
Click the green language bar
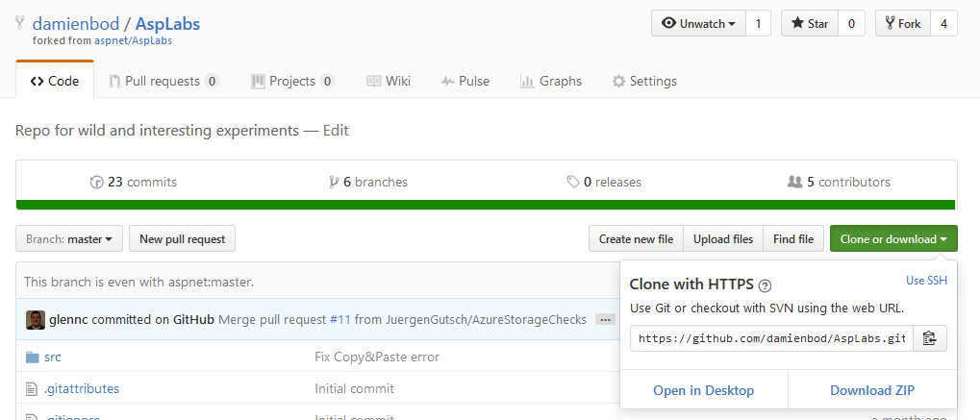(486, 205)
